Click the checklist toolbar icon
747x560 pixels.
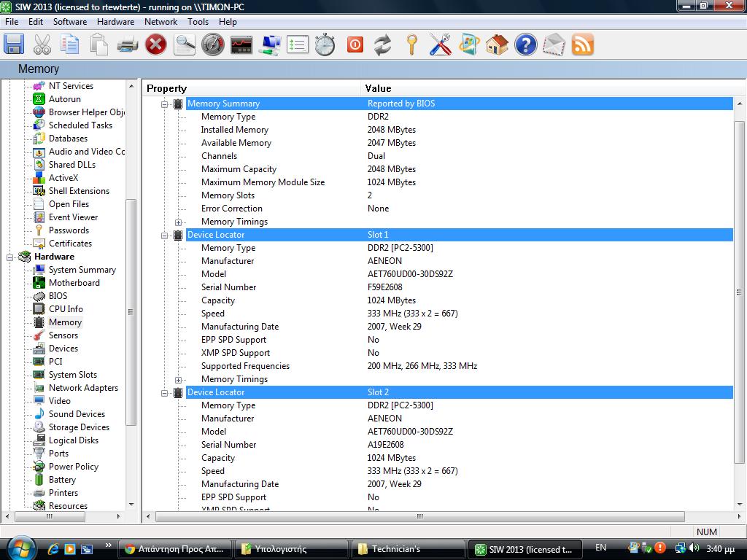click(x=298, y=44)
